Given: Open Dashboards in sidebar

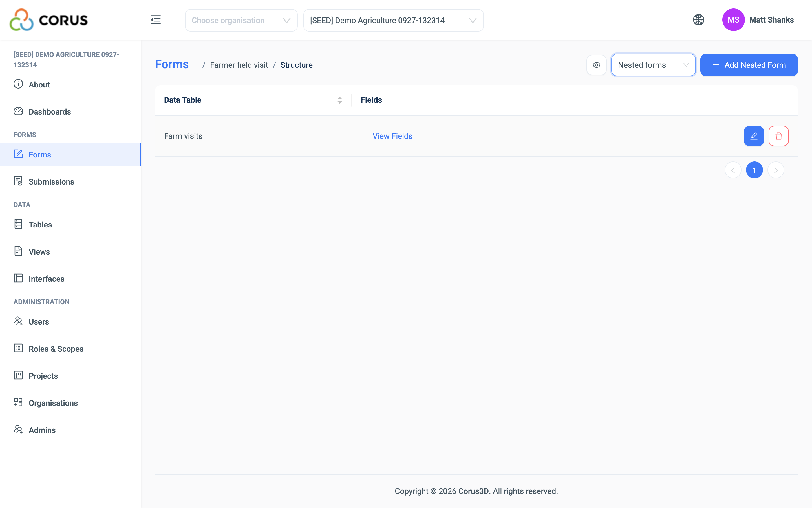Looking at the screenshot, I should tap(70, 112).
